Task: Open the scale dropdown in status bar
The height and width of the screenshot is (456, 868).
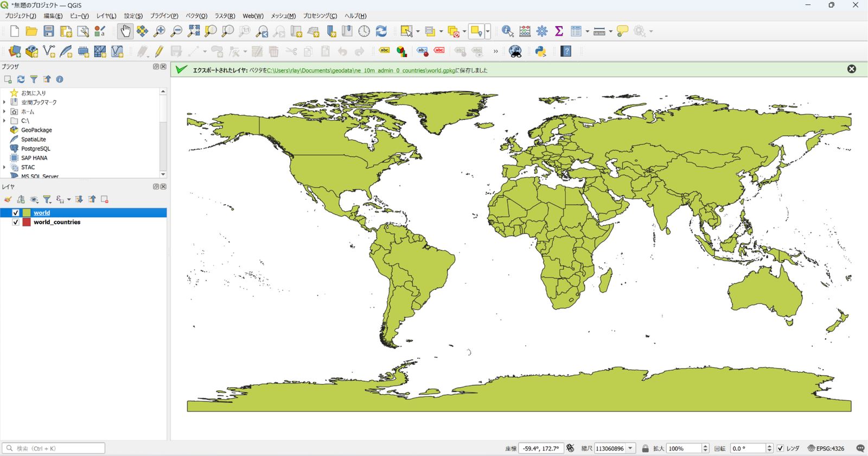Action: click(630, 448)
